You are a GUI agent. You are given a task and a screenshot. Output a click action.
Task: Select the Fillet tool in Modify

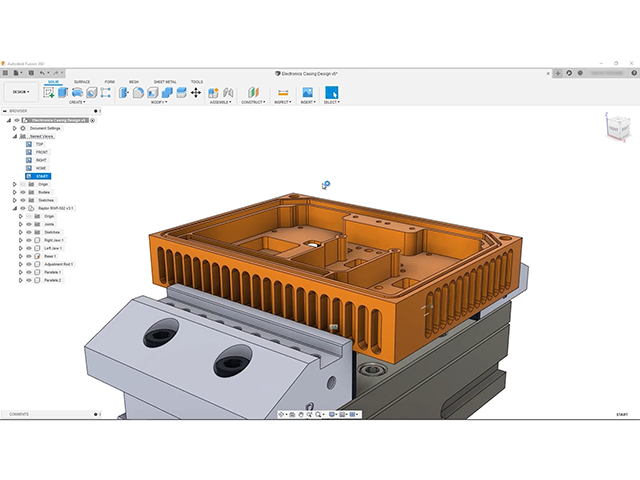[139, 92]
